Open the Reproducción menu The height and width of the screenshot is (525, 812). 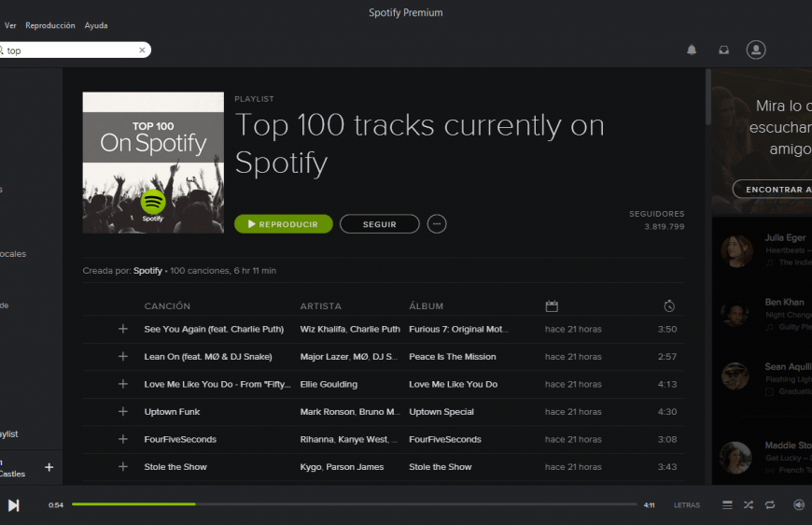[49, 25]
